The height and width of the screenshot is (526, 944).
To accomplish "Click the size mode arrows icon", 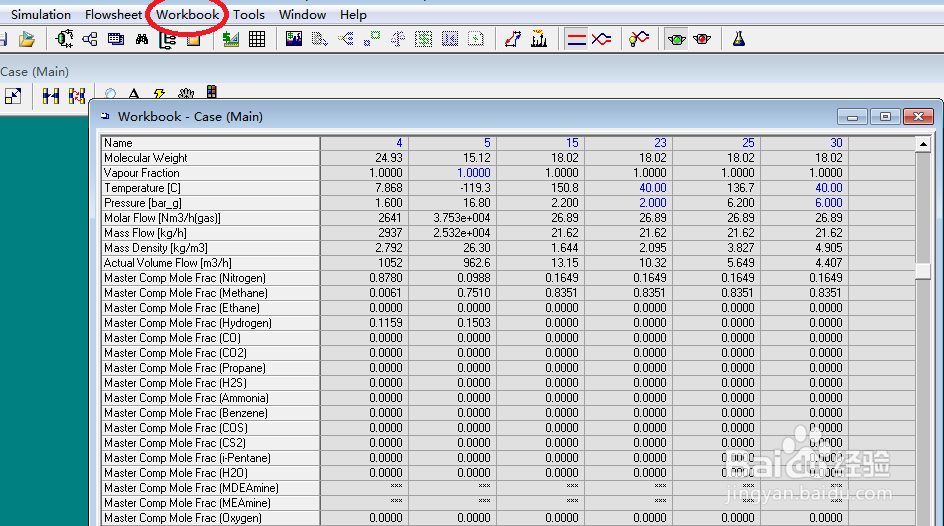I will (x=13, y=96).
